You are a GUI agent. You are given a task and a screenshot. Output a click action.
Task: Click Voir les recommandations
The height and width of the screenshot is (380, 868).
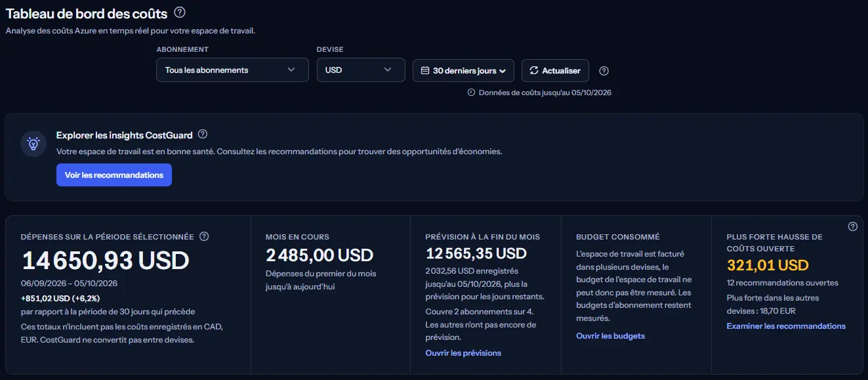click(114, 175)
